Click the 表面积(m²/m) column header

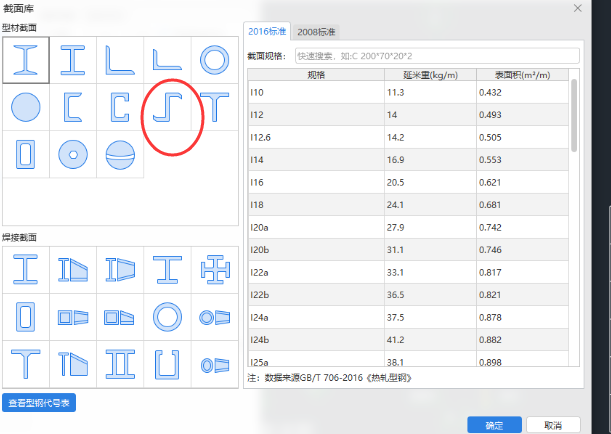tap(522, 75)
